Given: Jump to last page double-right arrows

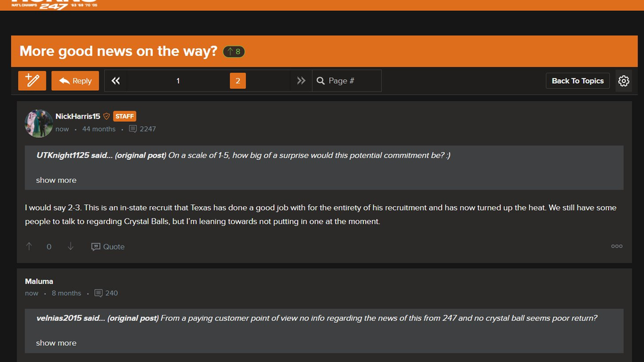Looking at the screenshot, I should (x=301, y=81).
